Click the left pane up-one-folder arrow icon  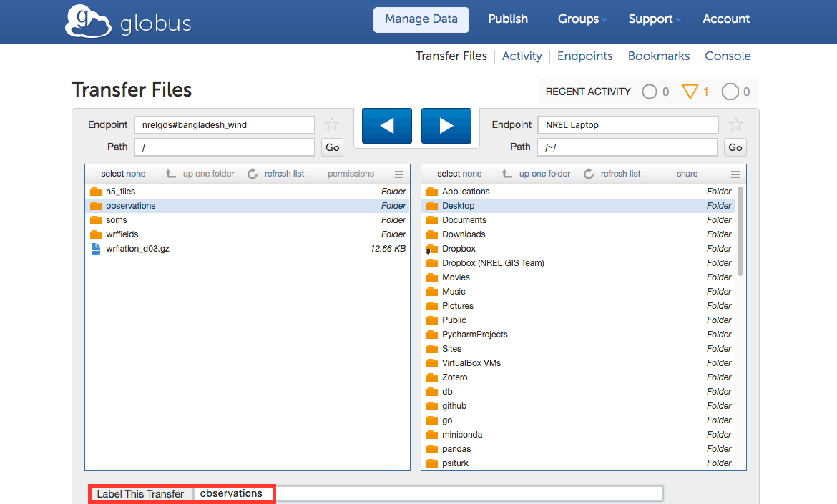tap(171, 174)
